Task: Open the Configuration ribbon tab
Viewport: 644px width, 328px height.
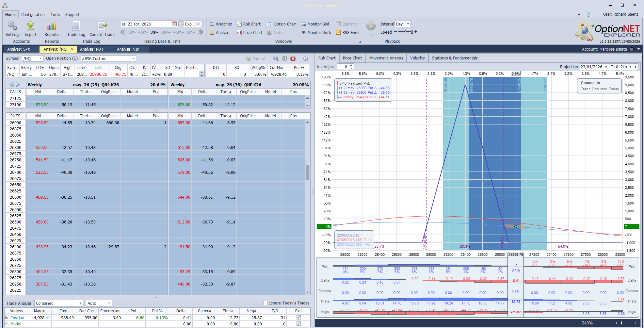Action: coord(33,14)
